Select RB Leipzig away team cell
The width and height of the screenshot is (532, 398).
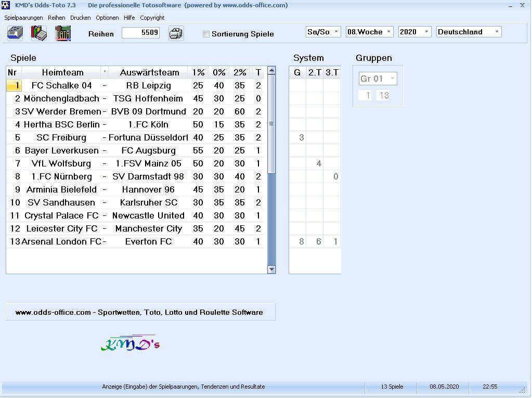(x=149, y=85)
